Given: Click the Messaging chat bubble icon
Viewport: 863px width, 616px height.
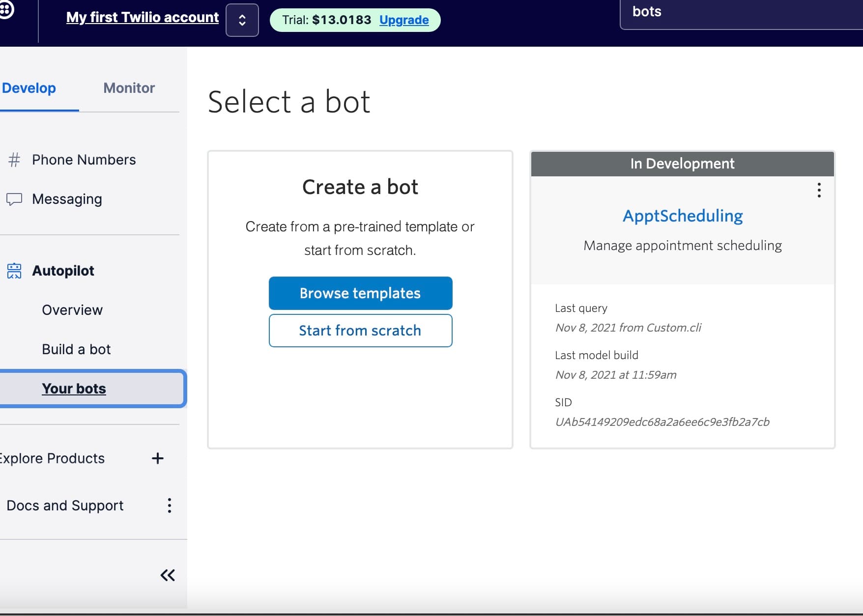Looking at the screenshot, I should coord(14,199).
